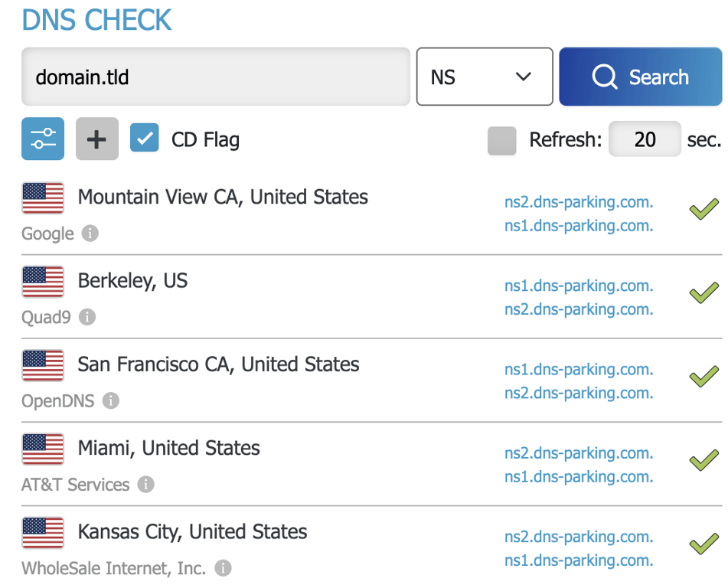This screenshot has width=728, height=588.
Task: Open the NS record type dropdown
Action: (x=484, y=77)
